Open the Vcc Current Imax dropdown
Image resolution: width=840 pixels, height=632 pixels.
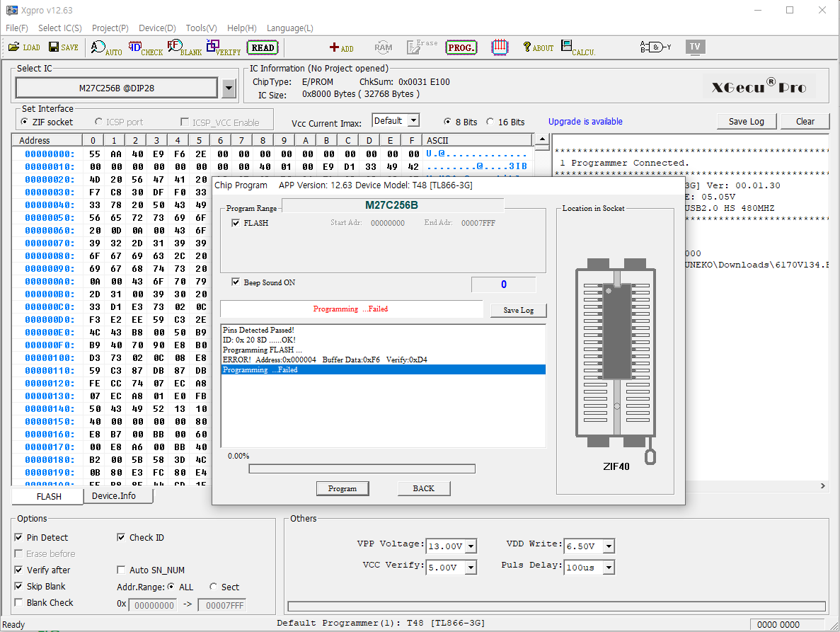click(x=413, y=121)
